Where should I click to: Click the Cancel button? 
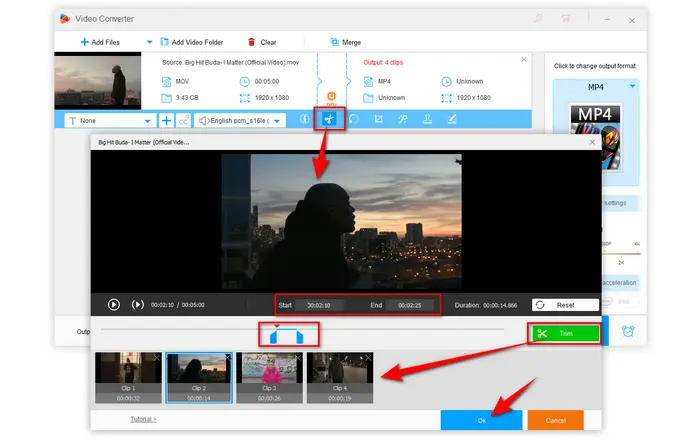pyautogui.click(x=555, y=420)
